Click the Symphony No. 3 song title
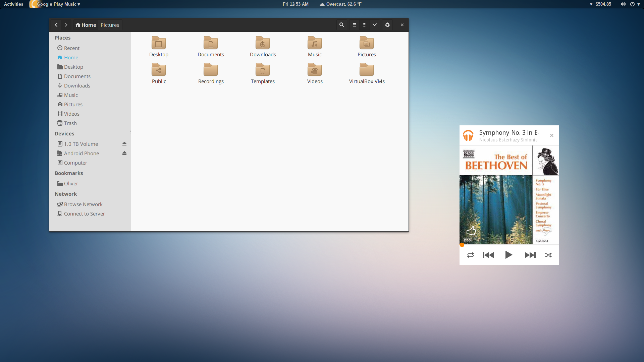644x362 pixels. [x=509, y=132]
